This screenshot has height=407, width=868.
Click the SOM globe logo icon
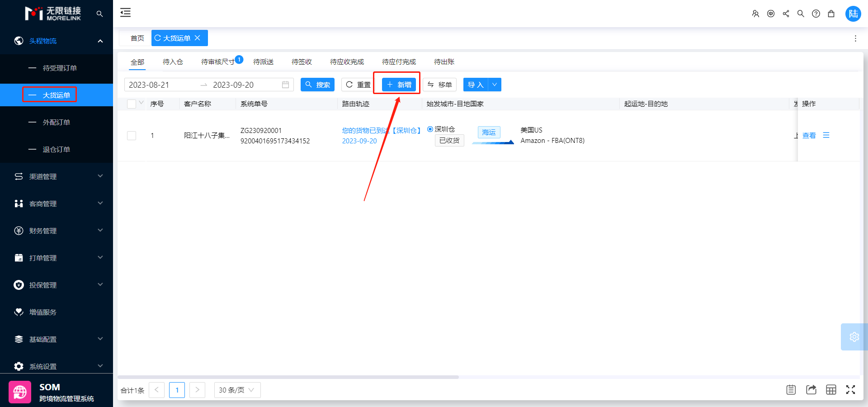(20, 392)
